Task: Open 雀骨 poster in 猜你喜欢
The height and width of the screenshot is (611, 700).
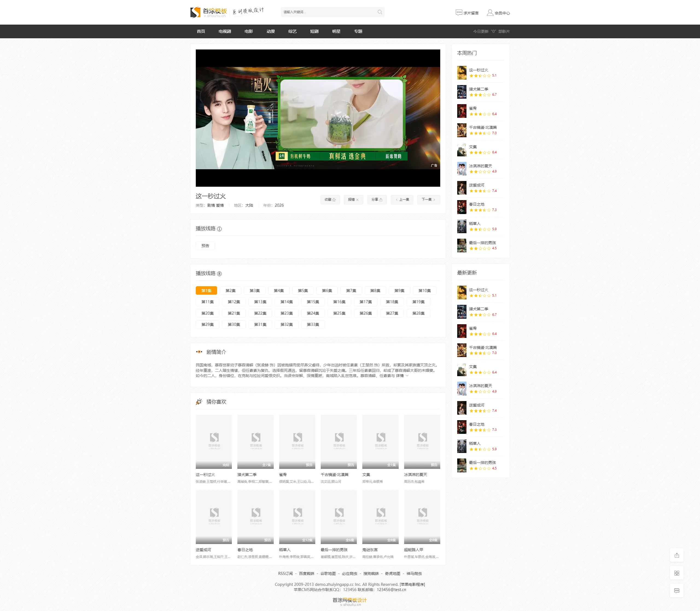Action: coord(297,442)
